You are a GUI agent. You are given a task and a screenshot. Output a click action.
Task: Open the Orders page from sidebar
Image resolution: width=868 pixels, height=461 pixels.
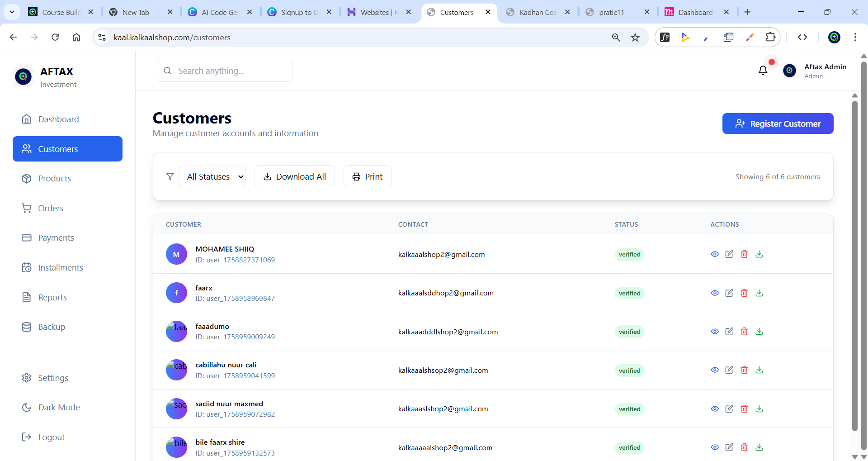tap(51, 208)
